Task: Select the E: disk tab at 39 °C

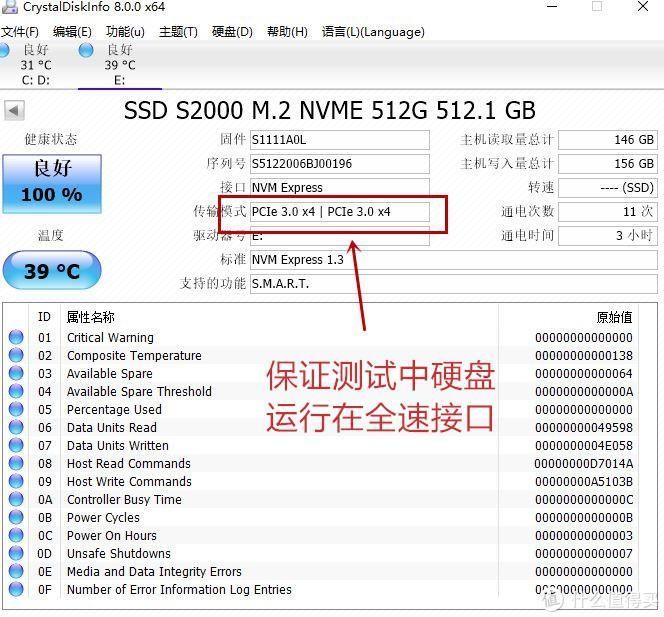Action: [x=120, y=65]
